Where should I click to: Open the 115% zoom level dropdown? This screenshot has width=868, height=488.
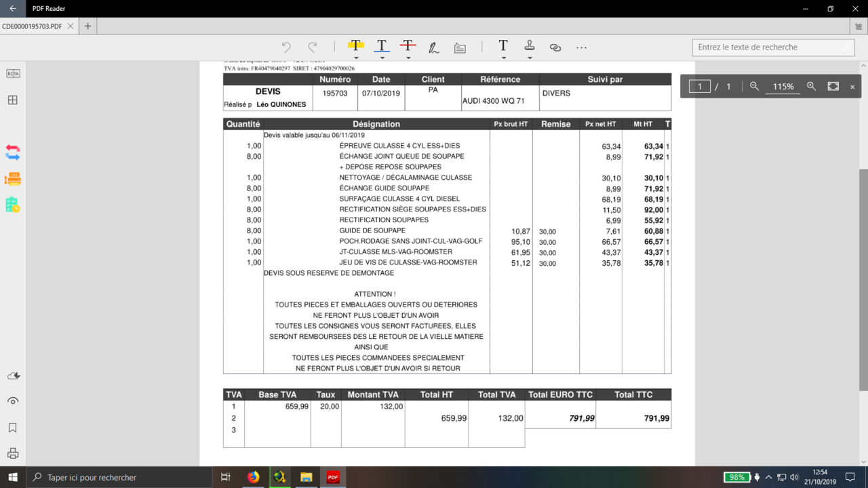click(783, 87)
